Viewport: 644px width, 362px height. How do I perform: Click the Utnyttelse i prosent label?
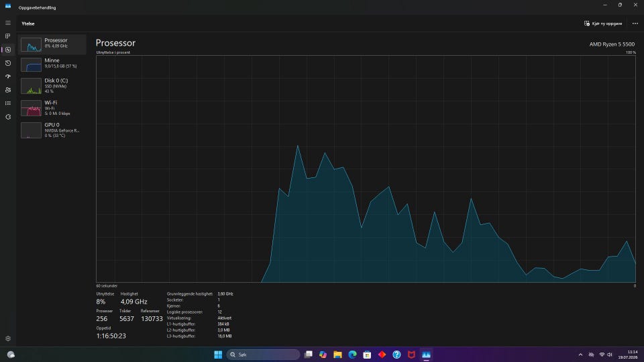[113, 52]
